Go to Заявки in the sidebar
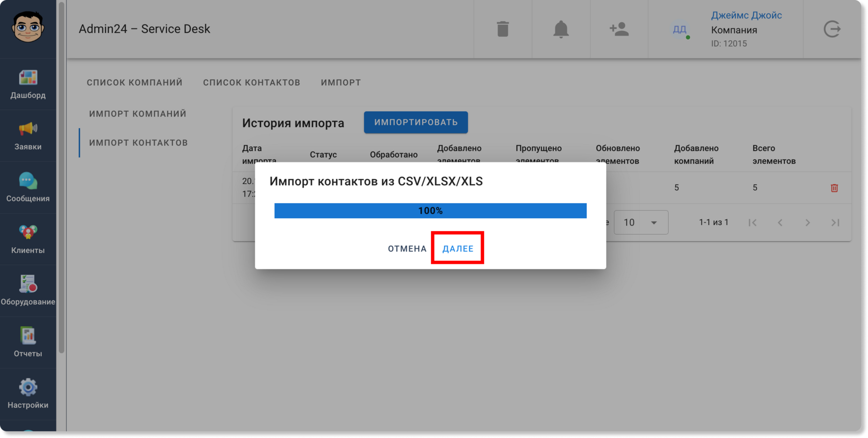Image resolution: width=868 pixels, height=438 pixels. pyautogui.click(x=28, y=129)
